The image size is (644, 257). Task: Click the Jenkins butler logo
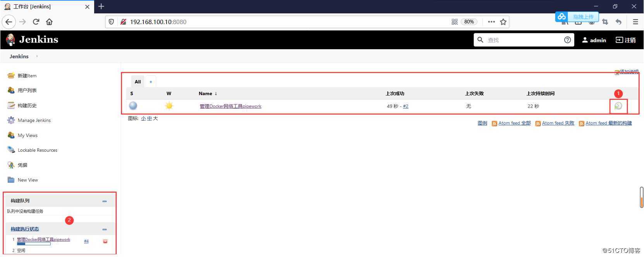pyautogui.click(x=10, y=39)
